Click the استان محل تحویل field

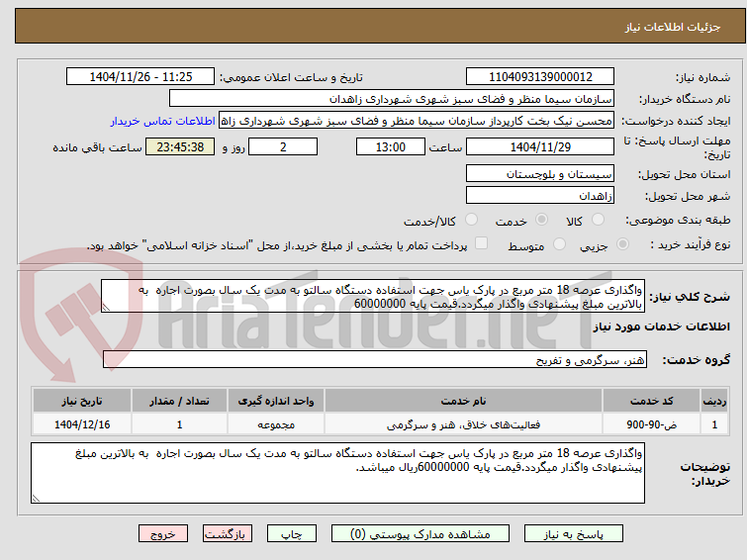(540, 174)
